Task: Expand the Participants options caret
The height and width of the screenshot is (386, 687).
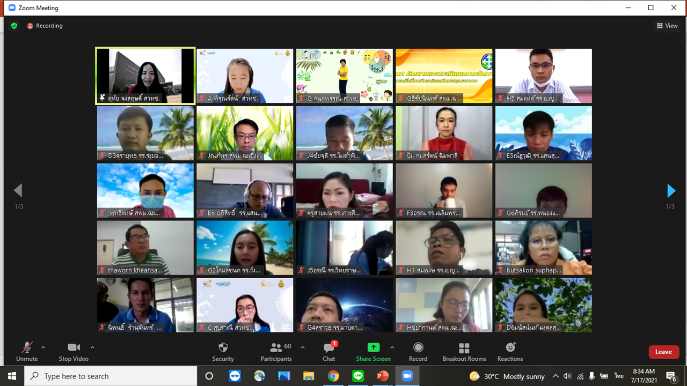Action: click(303, 347)
